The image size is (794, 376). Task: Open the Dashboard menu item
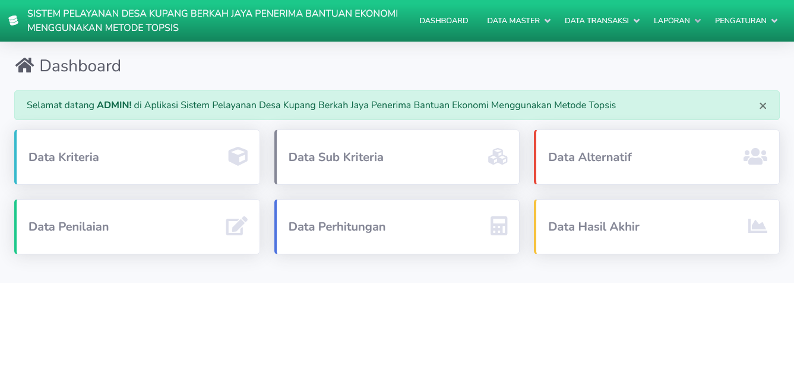pos(444,21)
